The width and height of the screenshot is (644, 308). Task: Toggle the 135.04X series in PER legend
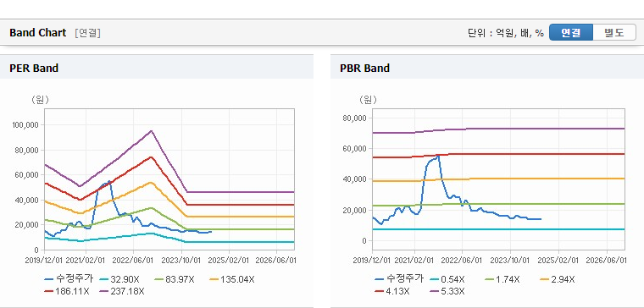[231, 280]
